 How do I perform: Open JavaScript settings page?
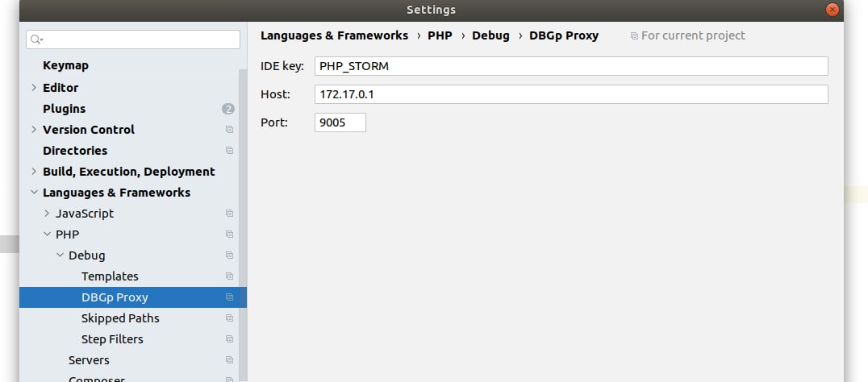click(85, 214)
